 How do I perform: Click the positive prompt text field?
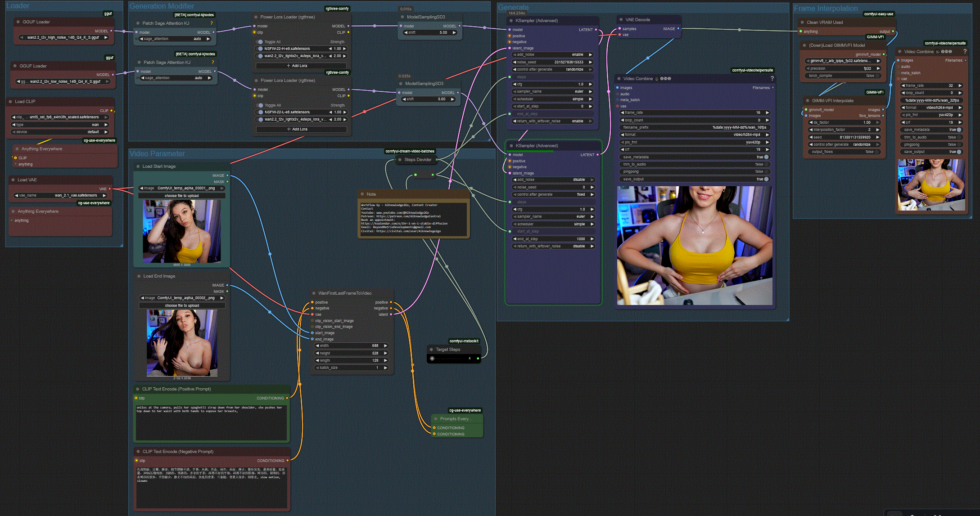[x=212, y=423]
